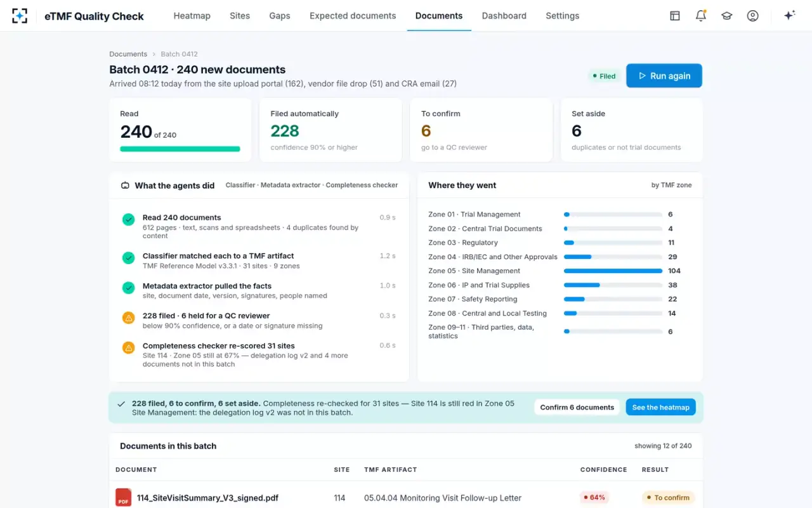Select the Documents tab
Viewport: 812px width, 508px height.
click(x=439, y=16)
